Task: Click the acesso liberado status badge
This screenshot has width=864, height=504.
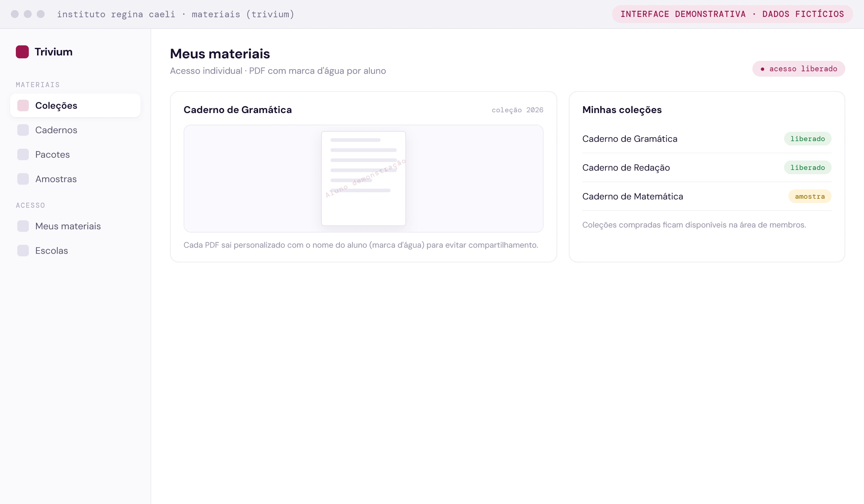Action: [798, 69]
